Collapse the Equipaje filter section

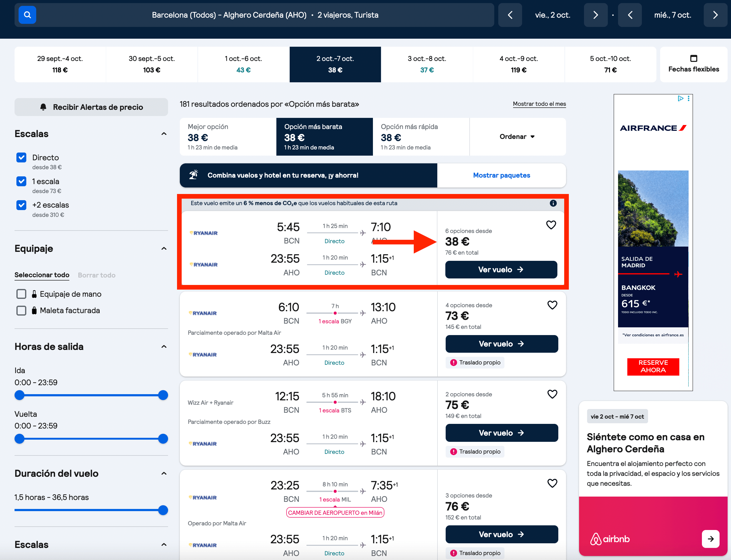point(164,248)
